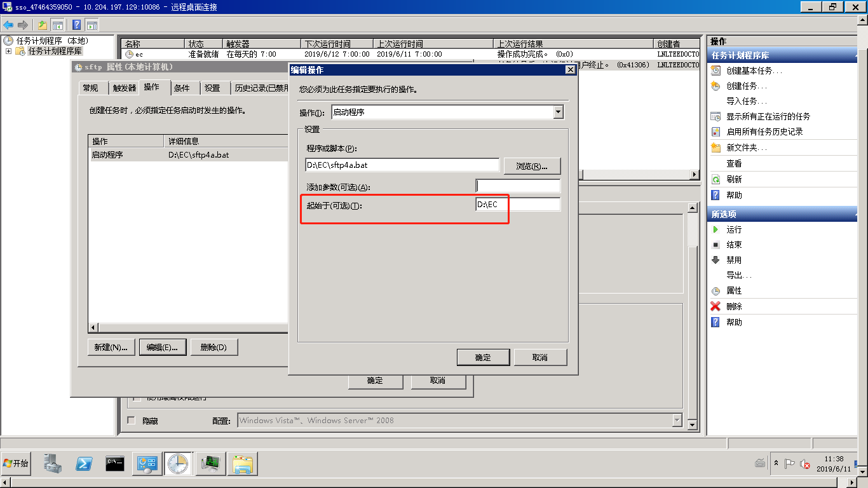Show hidden system tray icons

point(776,463)
